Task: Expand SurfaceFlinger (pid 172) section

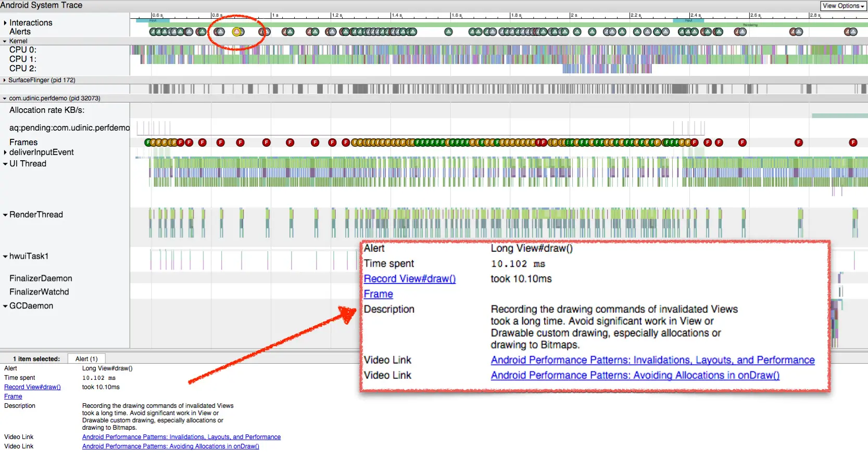Action: tap(5, 80)
